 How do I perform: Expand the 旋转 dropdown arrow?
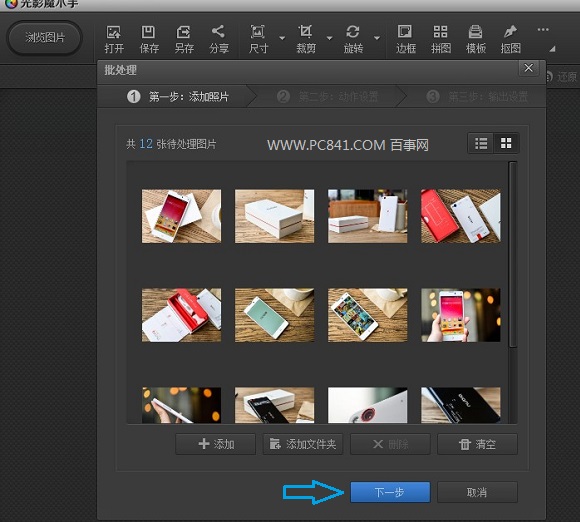(x=377, y=38)
